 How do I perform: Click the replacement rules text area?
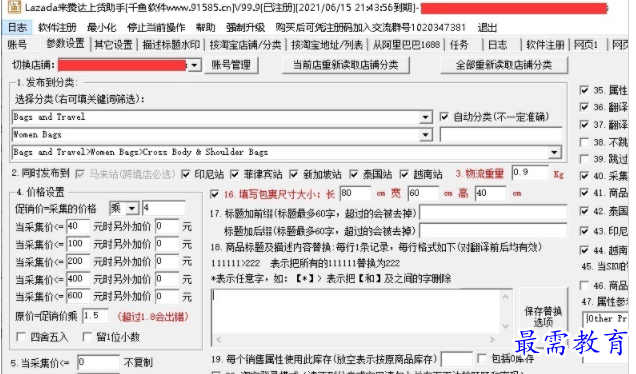click(355, 312)
